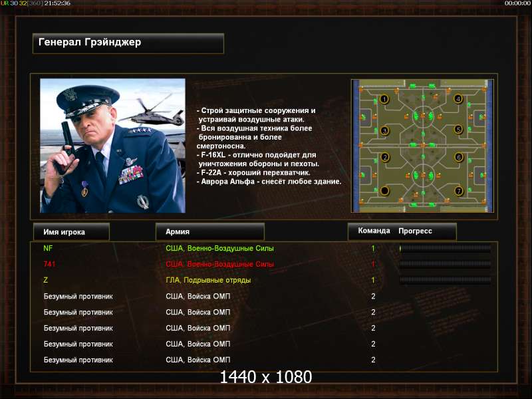The height and width of the screenshot is (399, 532).
Task: Click the loading progress bar for player NF
Action: coord(445,248)
